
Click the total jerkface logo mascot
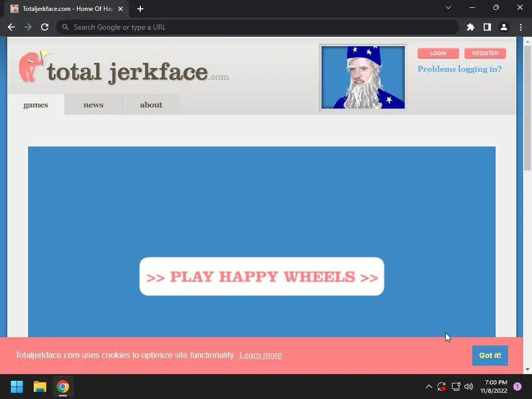(x=33, y=66)
